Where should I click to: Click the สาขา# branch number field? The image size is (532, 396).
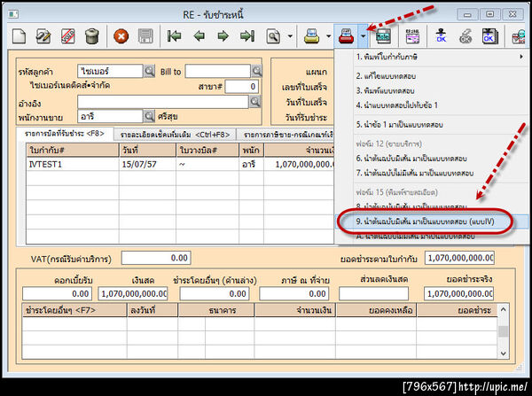pos(241,87)
